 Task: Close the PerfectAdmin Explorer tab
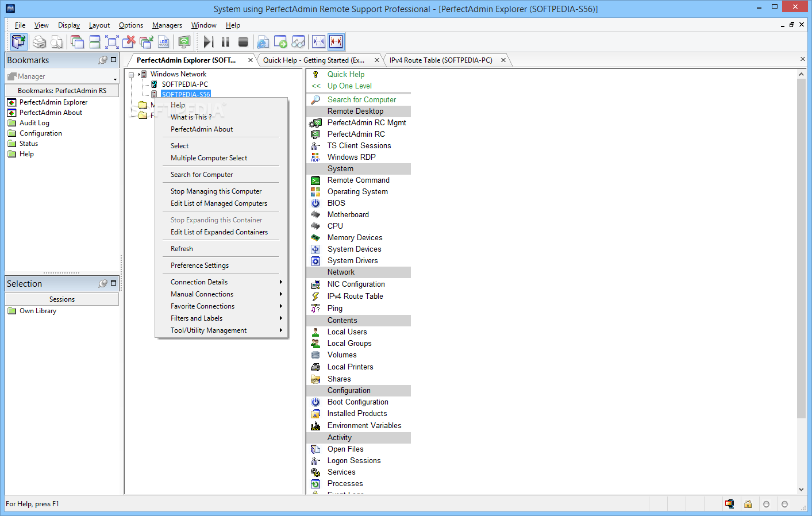point(251,60)
